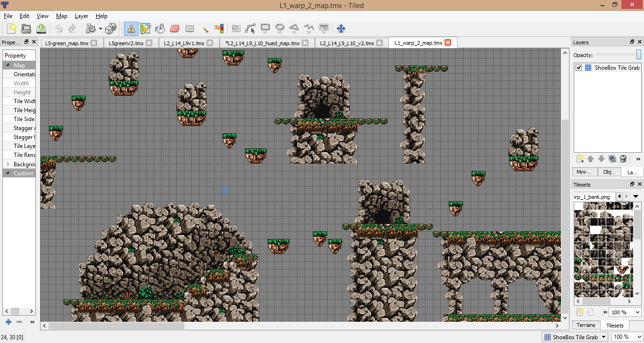This screenshot has height=343, width=644.
Task: Delete layer using trash icon in Layers panel
Action: (623, 159)
